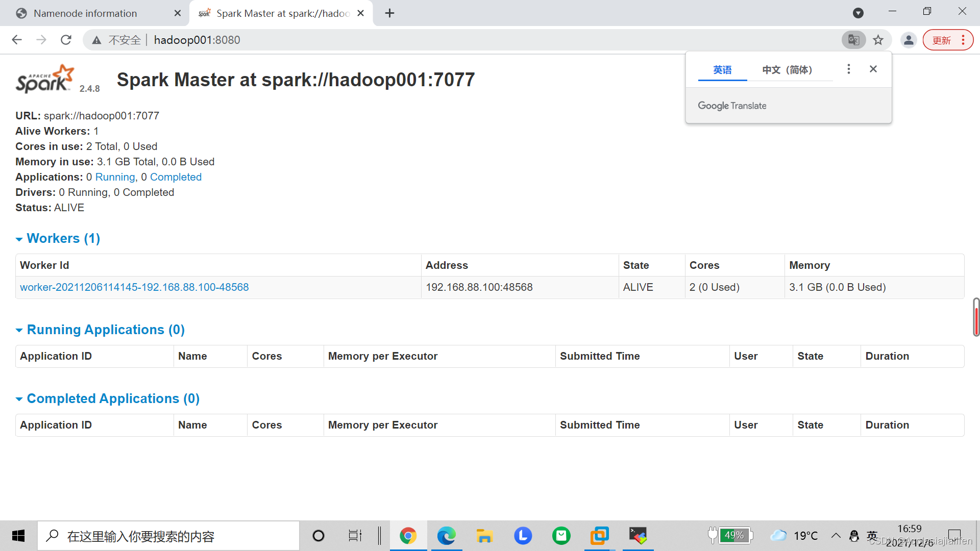Bookmark this page with the star icon
The height and width of the screenshot is (551, 980).
pos(878,40)
